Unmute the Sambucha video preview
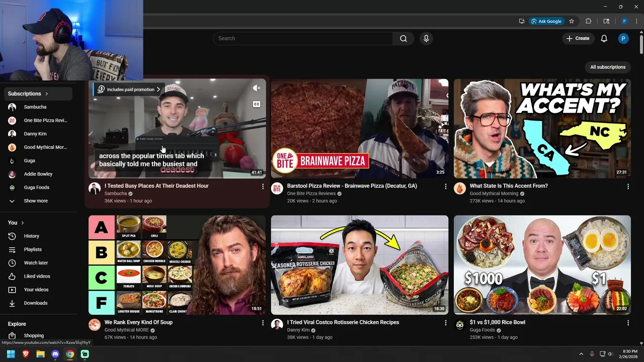The width and height of the screenshot is (644, 362). coord(257,88)
